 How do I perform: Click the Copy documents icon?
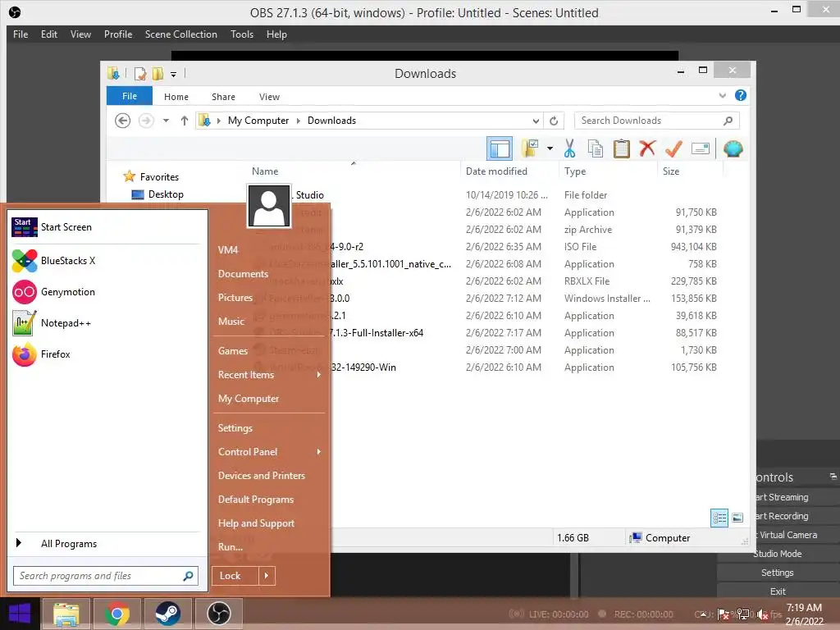[596, 148]
